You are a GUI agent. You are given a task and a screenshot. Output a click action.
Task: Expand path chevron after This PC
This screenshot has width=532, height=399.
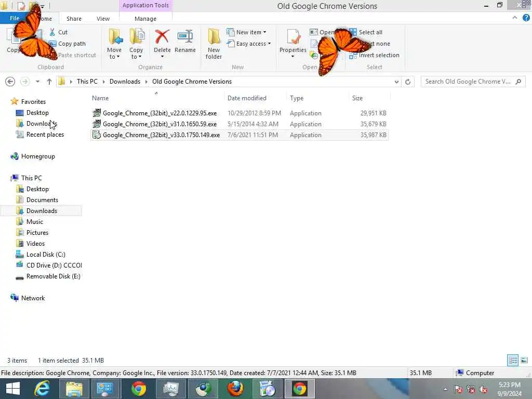[103, 82]
